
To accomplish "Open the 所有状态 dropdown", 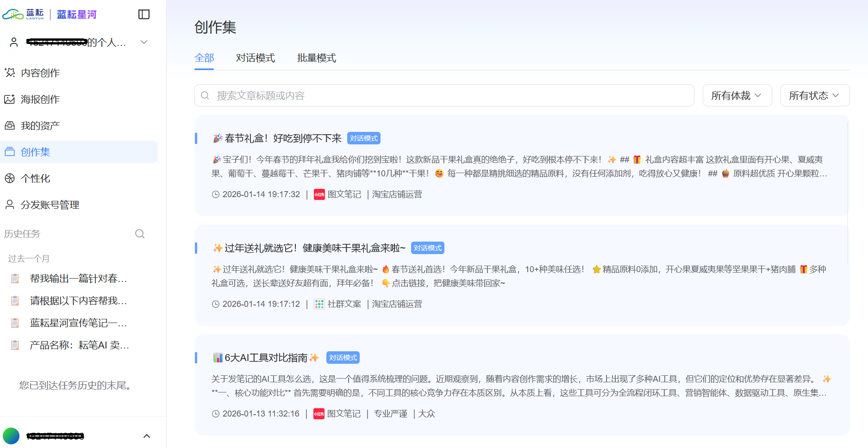I will 815,95.
